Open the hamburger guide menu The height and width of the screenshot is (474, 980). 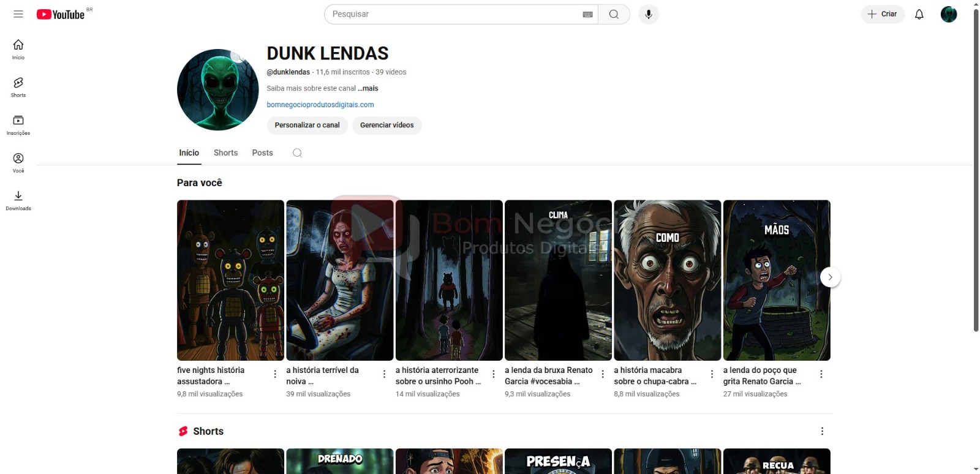point(18,14)
